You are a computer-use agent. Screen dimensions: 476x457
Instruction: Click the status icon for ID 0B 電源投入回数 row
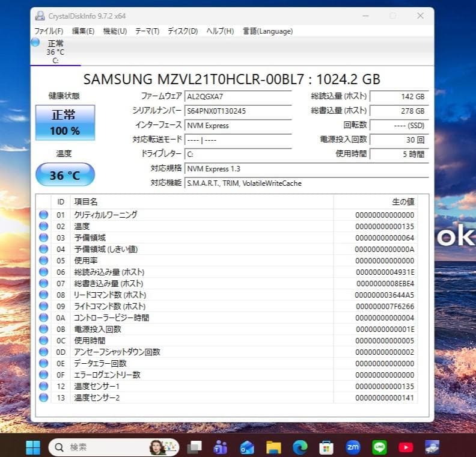point(44,329)
